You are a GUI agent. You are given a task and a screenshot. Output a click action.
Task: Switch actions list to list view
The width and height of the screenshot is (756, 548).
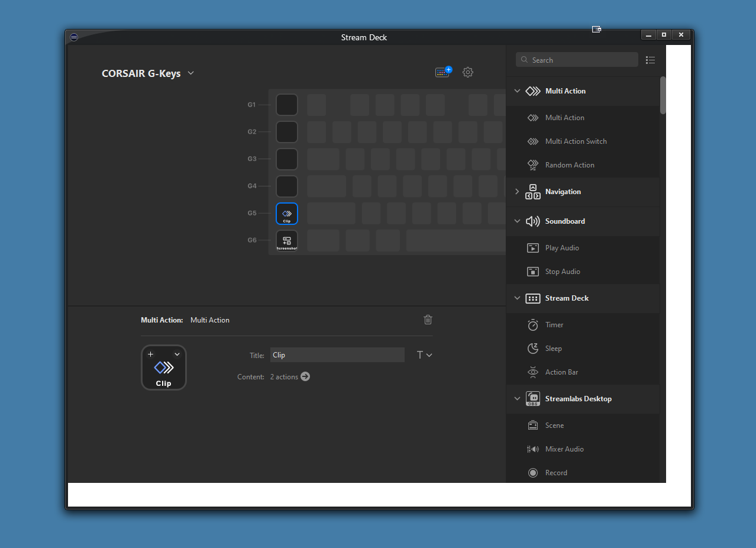650,60
